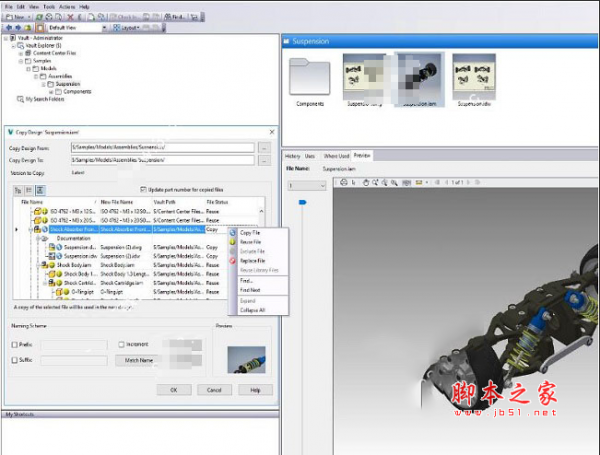Collapse the Shock Absorber Front row node
This screenshot has height=455, width=600.
tap(31, 230)
